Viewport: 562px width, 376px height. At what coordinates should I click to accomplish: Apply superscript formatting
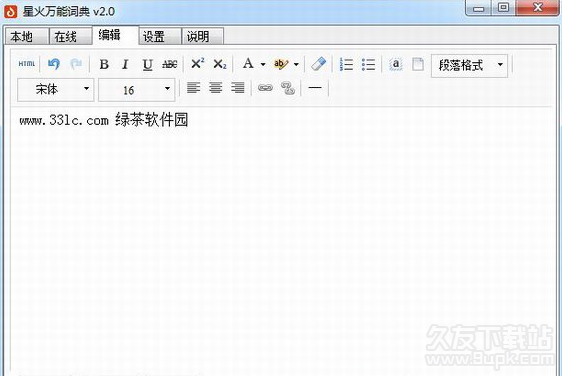197,64
